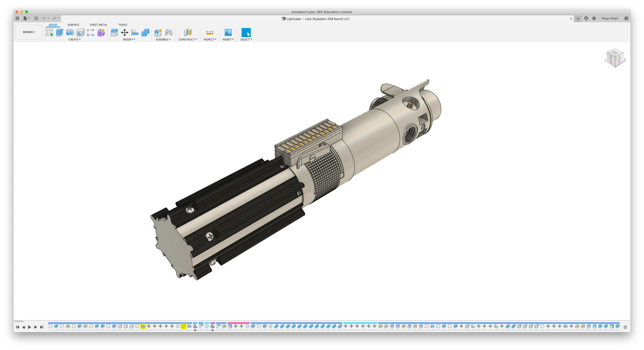
Task: Click New Component icon in Assemble
Action: (x=158, y=33)
